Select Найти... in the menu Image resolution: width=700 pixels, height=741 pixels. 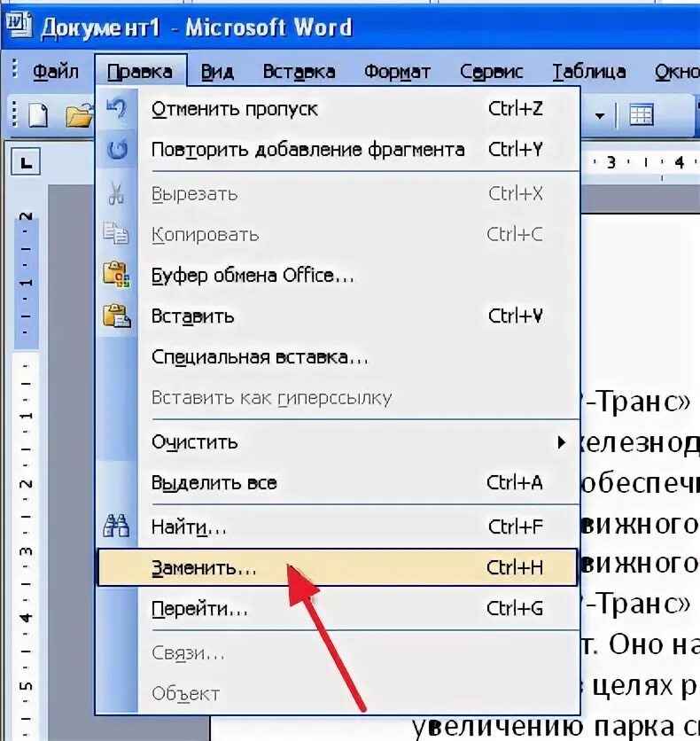[338, 526]
